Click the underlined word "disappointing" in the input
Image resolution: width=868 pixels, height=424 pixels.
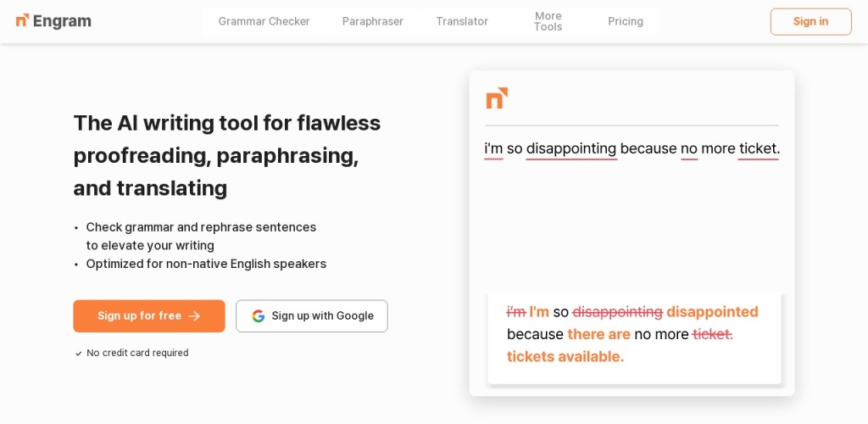tap(571, 148)
